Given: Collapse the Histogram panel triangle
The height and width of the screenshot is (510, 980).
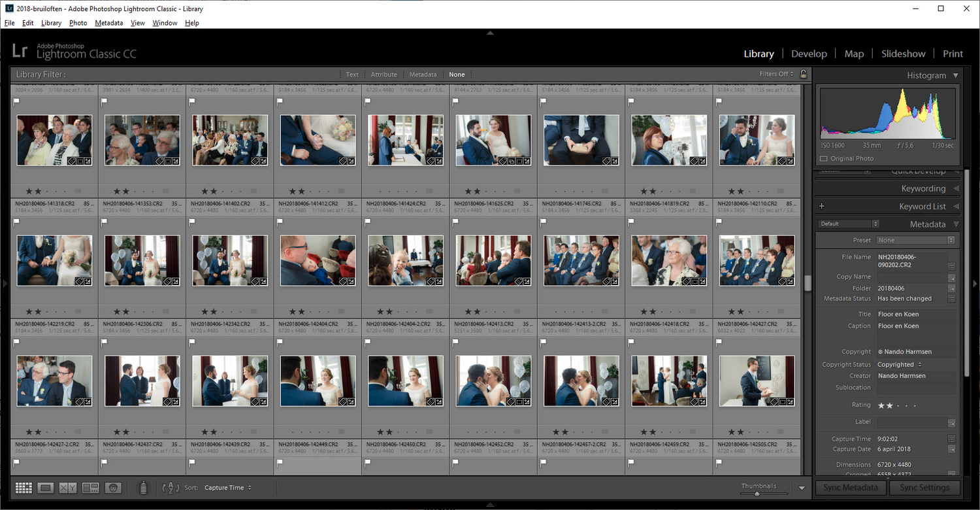Looking at the screenshot, I should pyautogui.click(x=956, y=76).
